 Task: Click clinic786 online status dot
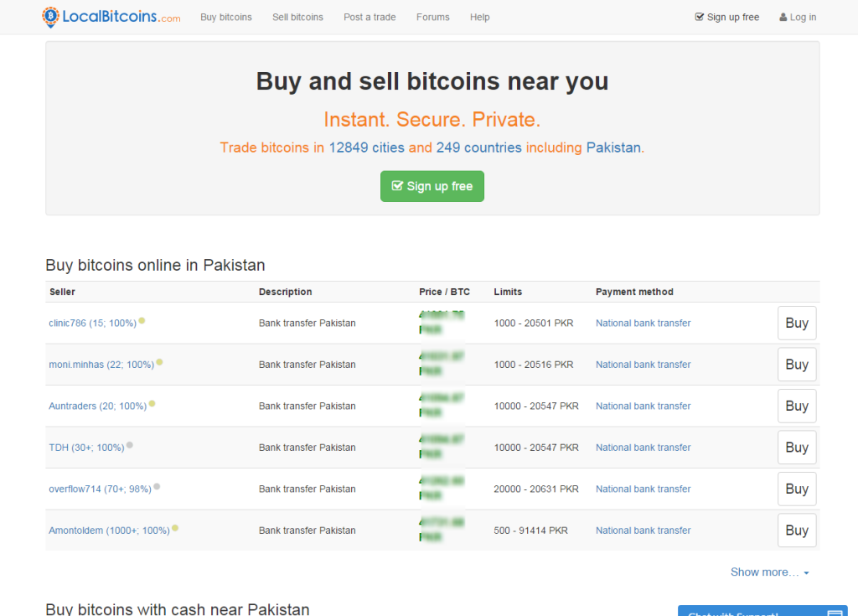(142, 321)
